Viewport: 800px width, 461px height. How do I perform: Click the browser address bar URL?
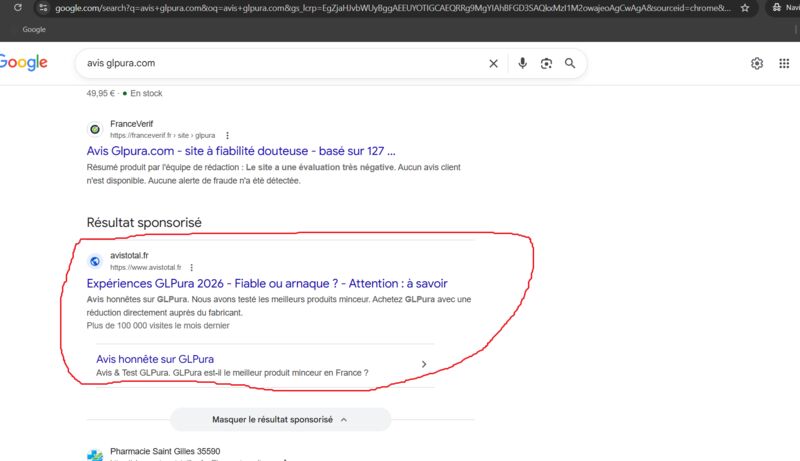pyautogui.click(x=393, y=8)
